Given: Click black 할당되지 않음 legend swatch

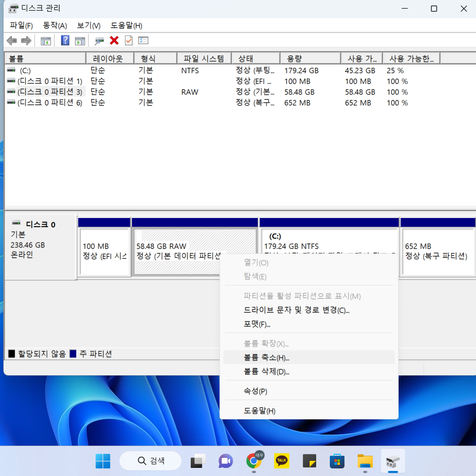Looking at the screenshot, I should pos(12,354).
